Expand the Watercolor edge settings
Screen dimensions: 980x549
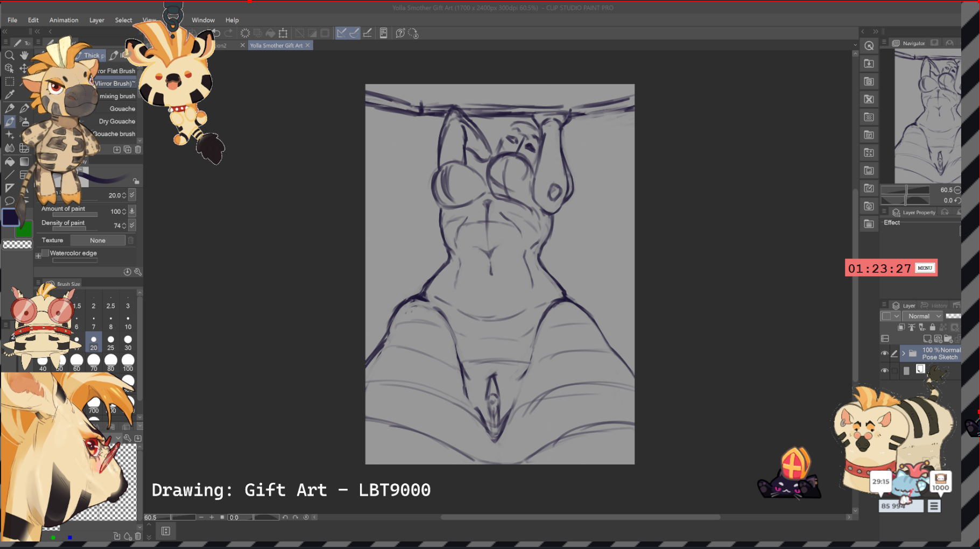point(38,256)
